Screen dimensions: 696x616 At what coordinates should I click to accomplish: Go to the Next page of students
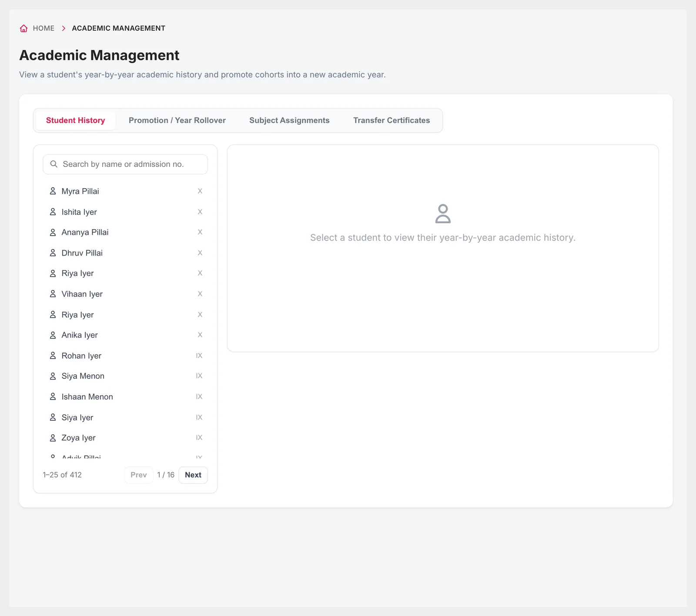coord(193,475)
